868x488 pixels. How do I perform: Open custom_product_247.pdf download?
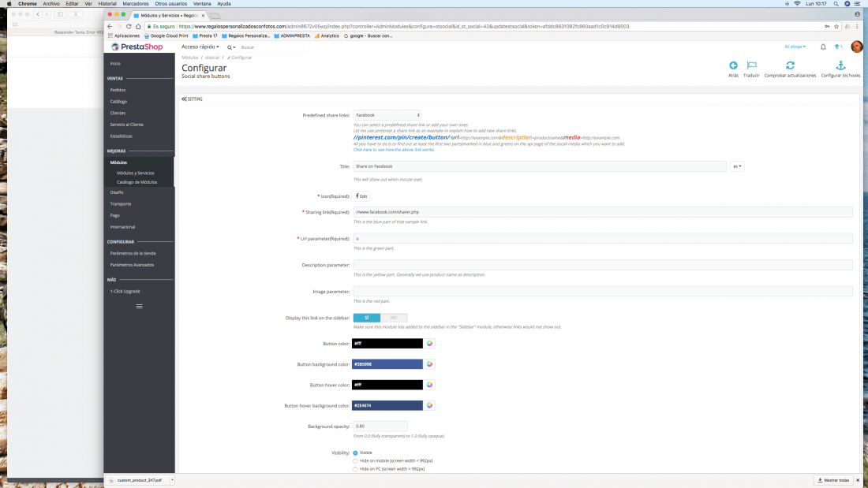pos(138,480)
